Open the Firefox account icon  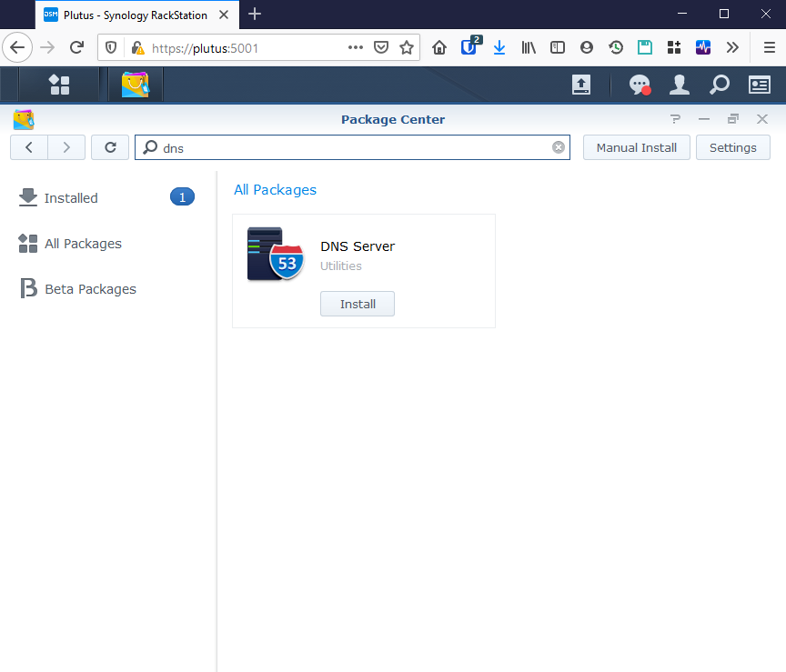[587, 47]
